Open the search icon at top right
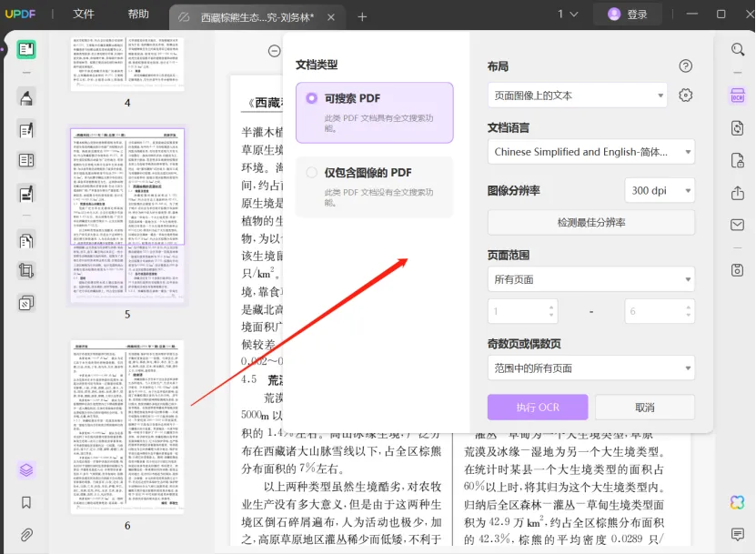The height and width of the screenshot is (554, 756). (x=737, y=49)
